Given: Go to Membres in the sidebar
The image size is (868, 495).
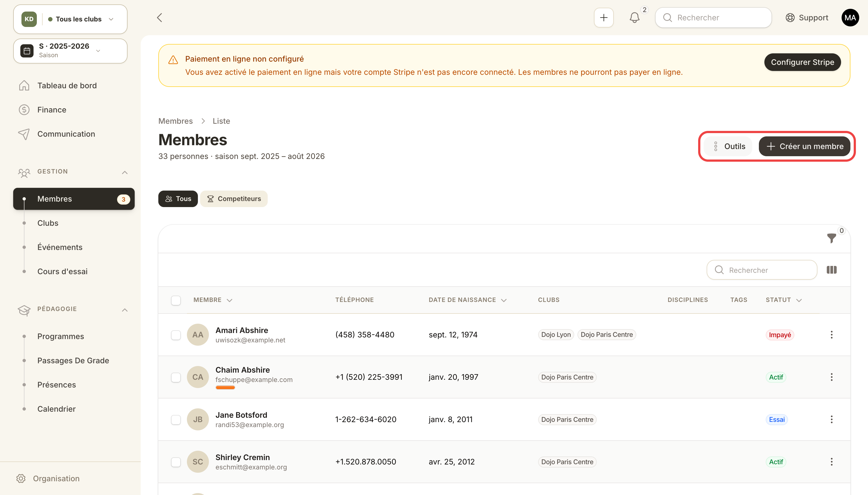Looking at the screenshot, I should (x=74, y=199).
